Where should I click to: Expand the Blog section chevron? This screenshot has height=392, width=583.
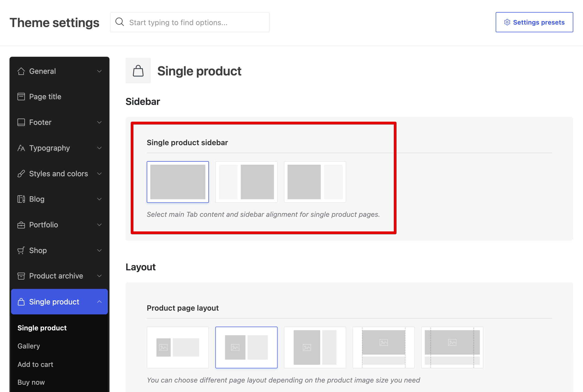99,199
